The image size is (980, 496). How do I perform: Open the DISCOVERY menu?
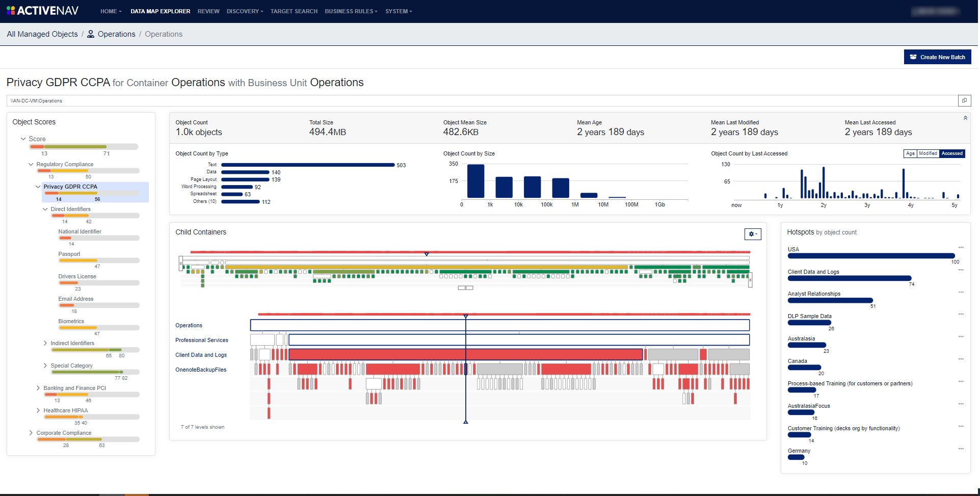tap(245, 11)
